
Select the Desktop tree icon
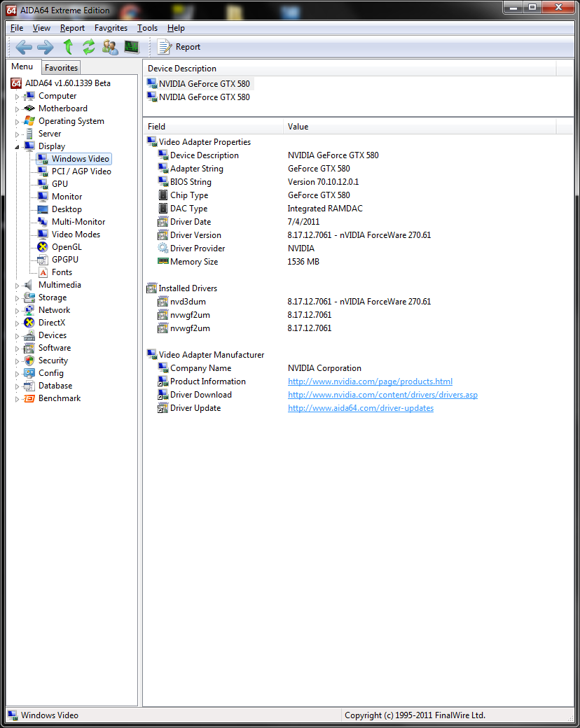pos(43,209)
